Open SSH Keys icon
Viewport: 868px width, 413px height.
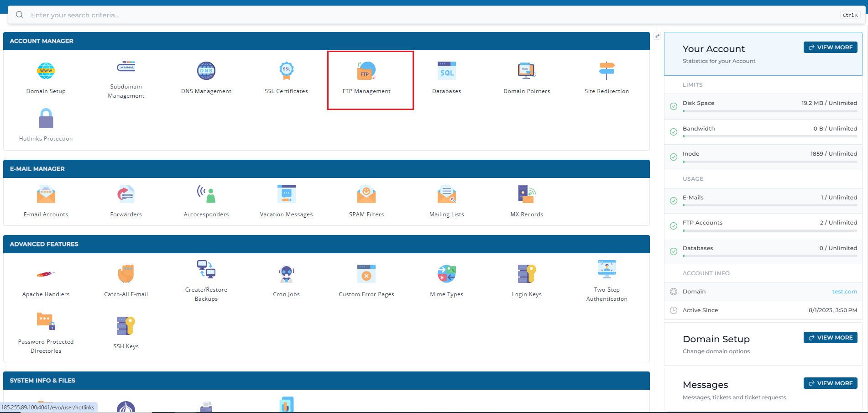126,326
